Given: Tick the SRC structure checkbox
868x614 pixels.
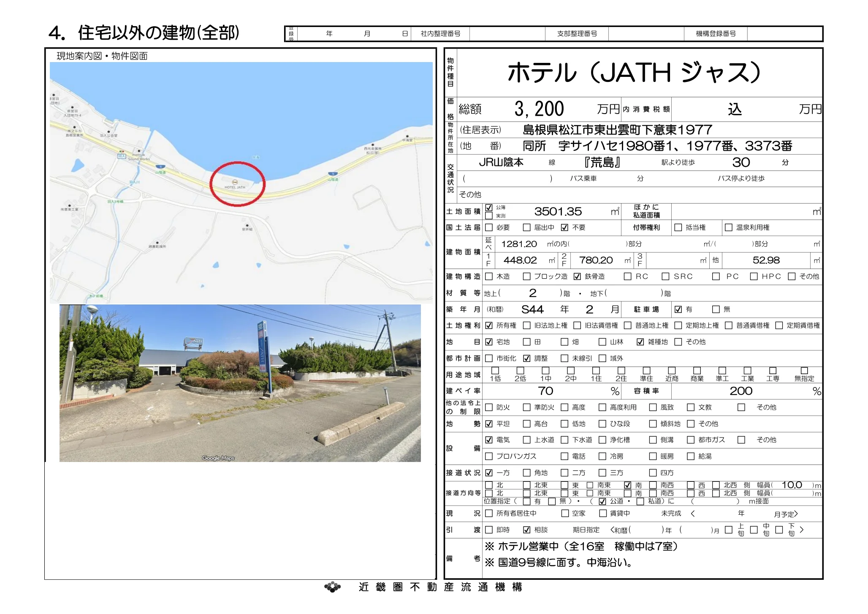Looking at the screenshot, I should coord(665,277).
